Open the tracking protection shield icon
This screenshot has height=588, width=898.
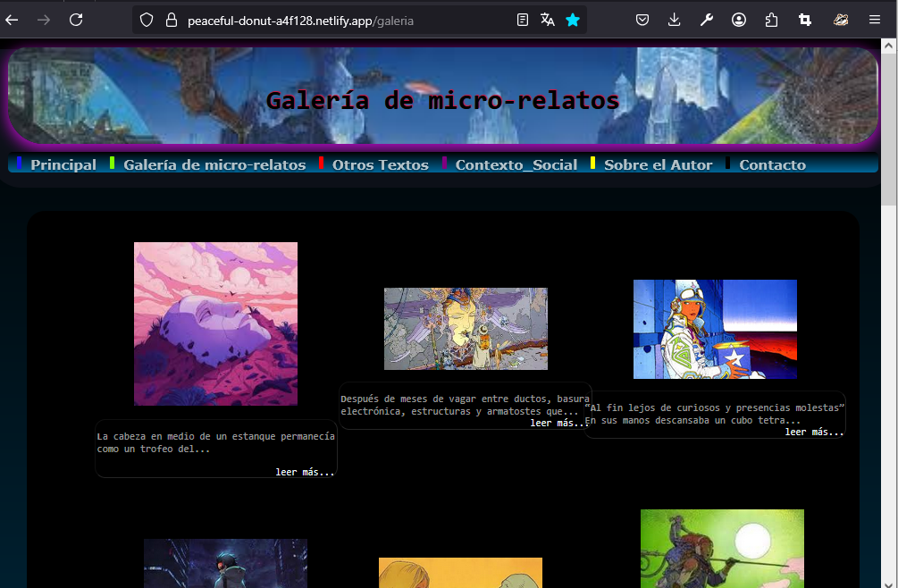click(147, 20)
